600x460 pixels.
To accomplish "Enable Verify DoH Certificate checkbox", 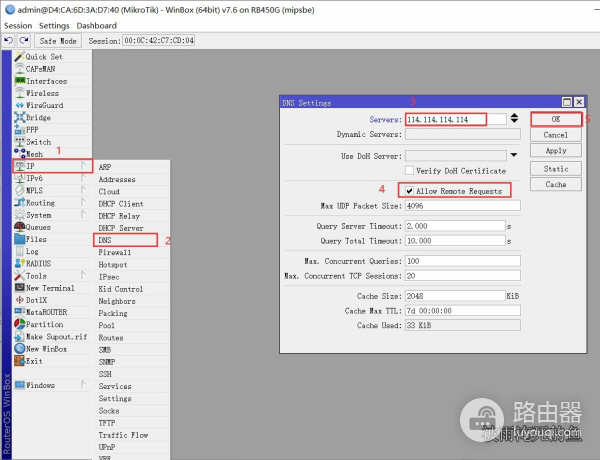I will click(x=409, y=171).
